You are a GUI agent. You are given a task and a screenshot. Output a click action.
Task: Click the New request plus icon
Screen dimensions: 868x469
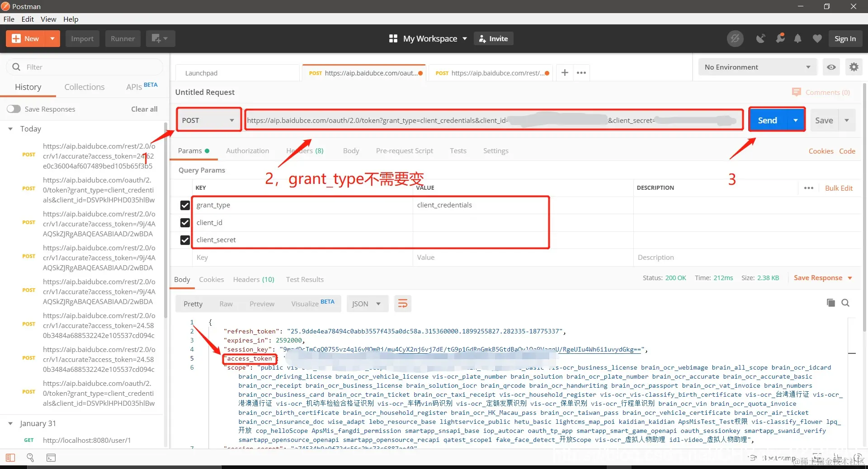point(16,38)
